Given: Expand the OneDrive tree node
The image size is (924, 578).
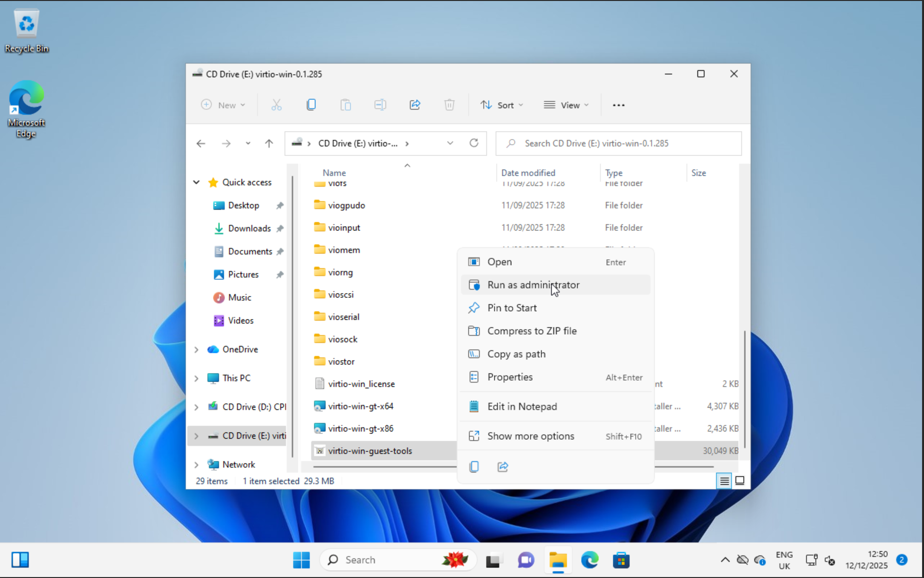Looking at the screenshot, I should 196,349.
